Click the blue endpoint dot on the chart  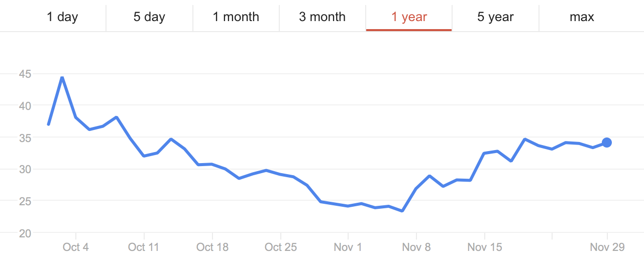607,143
